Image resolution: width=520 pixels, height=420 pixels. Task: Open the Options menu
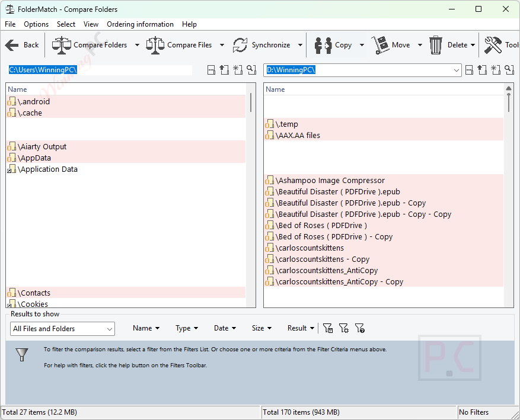pos(36,24)
